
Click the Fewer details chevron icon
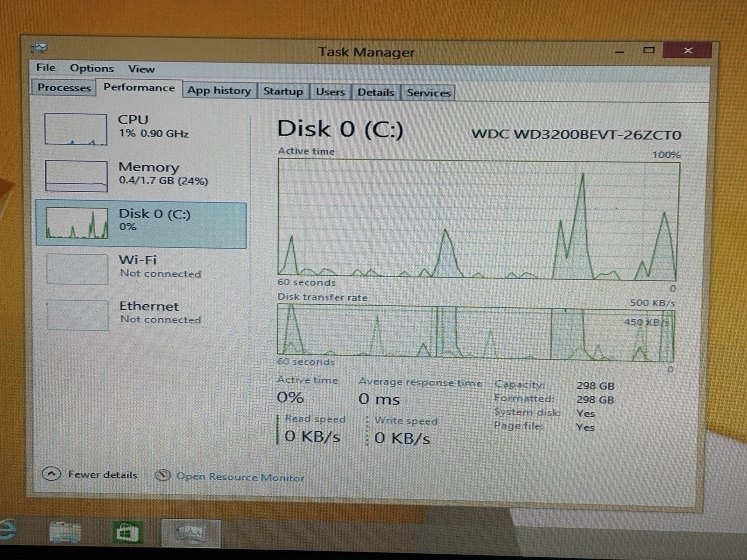tap(51, 474)
